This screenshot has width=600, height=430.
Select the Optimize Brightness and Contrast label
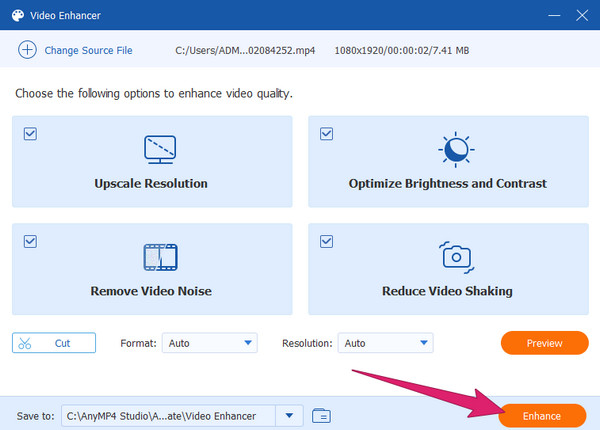click(447, 184)
